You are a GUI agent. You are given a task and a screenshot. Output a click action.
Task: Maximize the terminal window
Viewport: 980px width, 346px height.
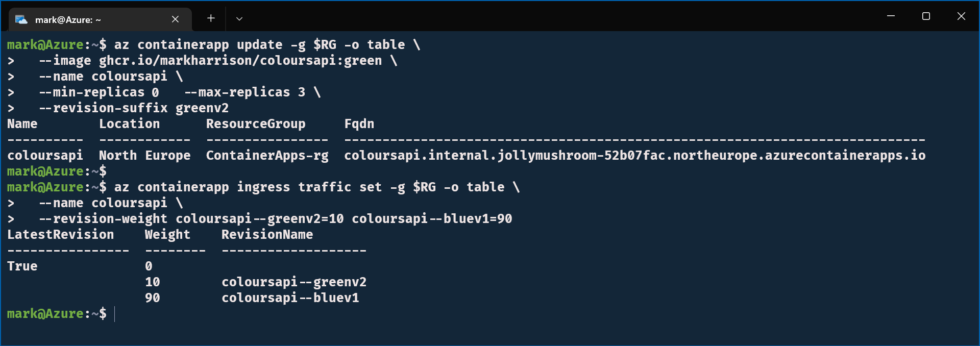(926, 16)
